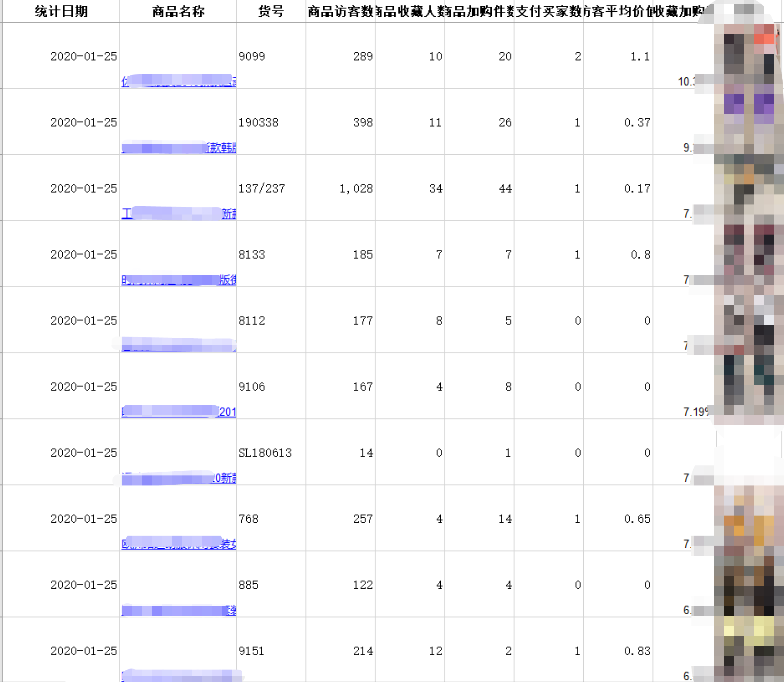Select the 商品访客数 column header

340,11
